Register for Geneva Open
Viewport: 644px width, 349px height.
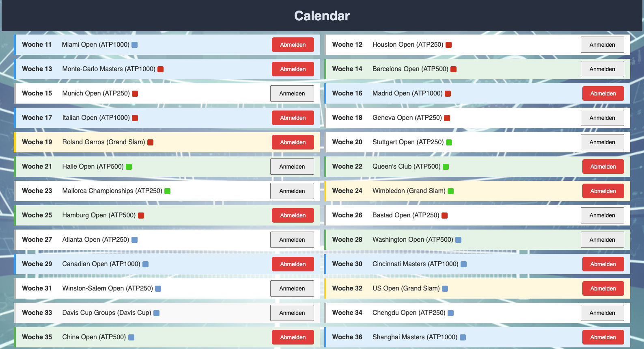(x=602, y=118)
